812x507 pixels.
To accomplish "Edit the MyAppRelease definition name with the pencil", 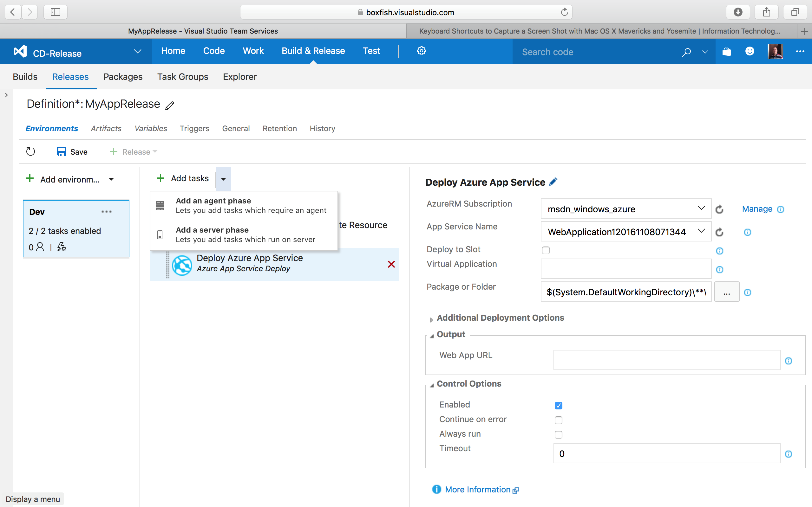I will coord(170,105).
